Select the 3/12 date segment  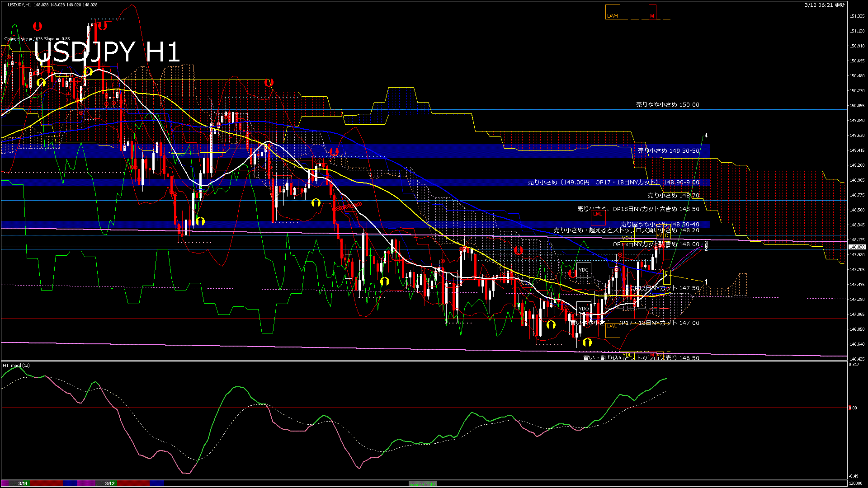(110, 483)
